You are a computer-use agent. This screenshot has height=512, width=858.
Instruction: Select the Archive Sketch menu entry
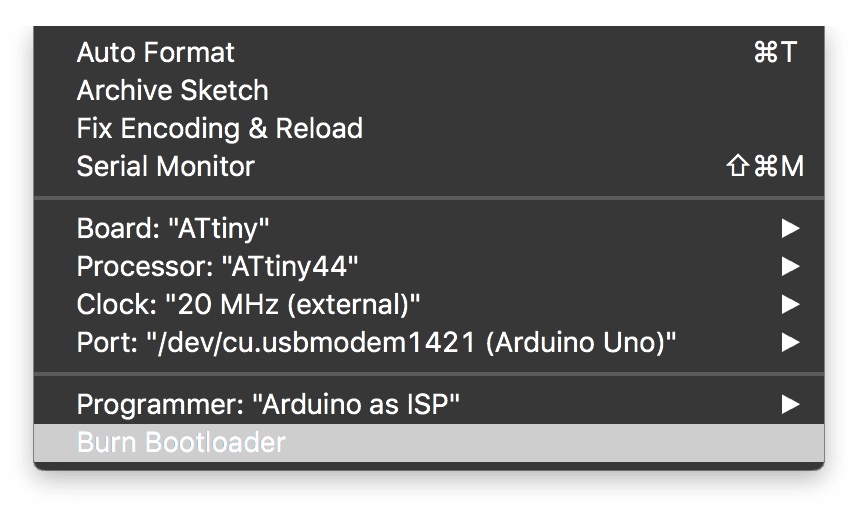pyautogui.click(x=428, y=91)
